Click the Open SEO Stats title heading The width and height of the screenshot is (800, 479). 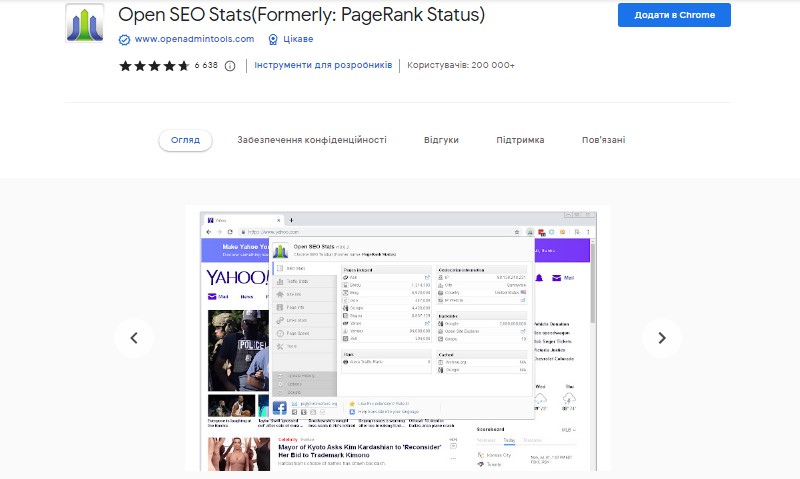point(301,15)
